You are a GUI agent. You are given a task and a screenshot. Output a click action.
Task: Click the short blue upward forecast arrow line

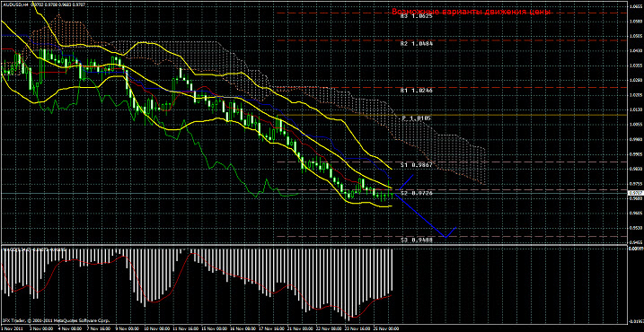click(x=406, y=182)
